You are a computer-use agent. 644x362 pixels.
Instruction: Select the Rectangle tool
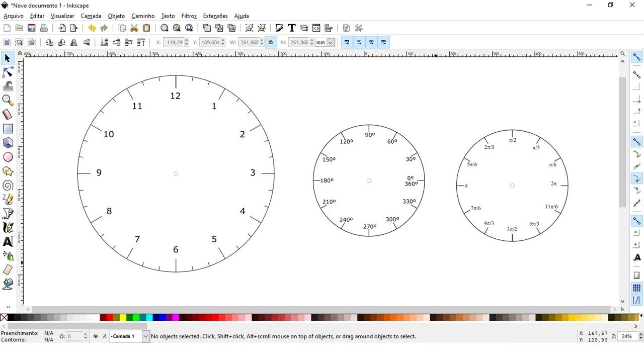tap(8, 129)
